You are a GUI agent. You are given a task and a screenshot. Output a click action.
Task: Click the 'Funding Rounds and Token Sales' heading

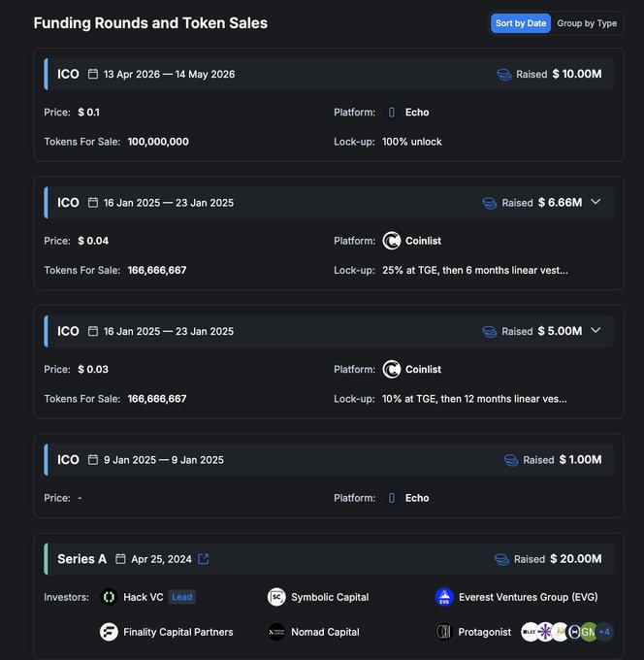point(150,22)
